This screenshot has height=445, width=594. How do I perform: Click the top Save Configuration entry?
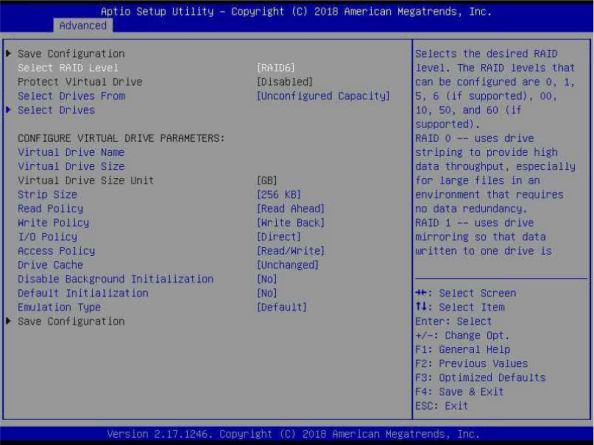pos(71,54)
